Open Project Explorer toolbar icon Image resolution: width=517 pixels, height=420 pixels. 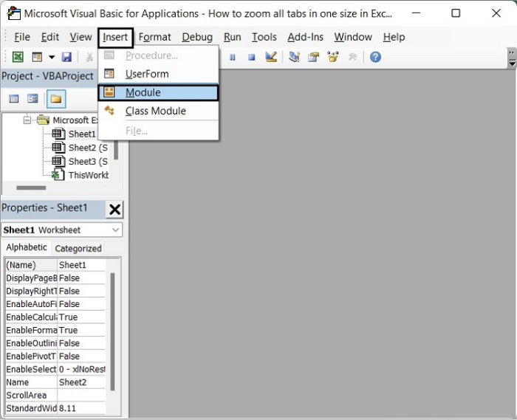click(x=295, y=57)
